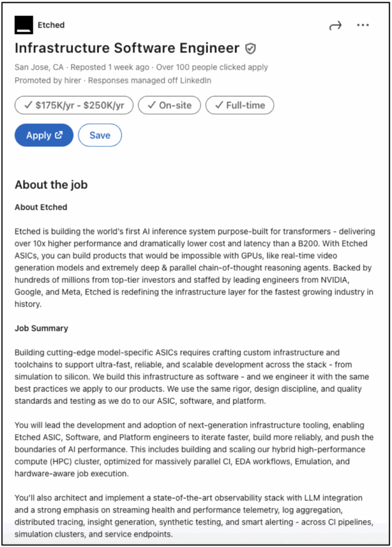
Task: Open the Etched company name link
Action: 51,25
